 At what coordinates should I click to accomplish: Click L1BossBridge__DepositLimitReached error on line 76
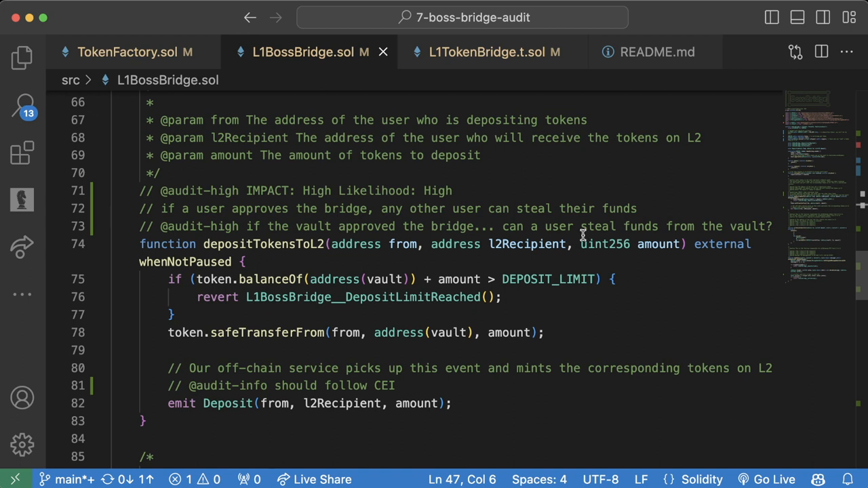click(363, 297)
